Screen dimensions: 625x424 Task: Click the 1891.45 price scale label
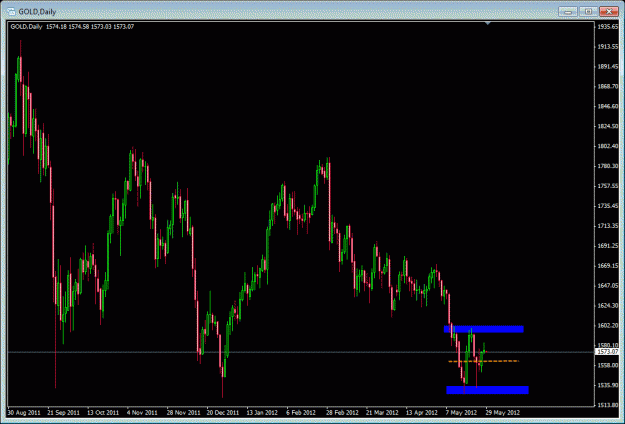click(x=608, y=67)
